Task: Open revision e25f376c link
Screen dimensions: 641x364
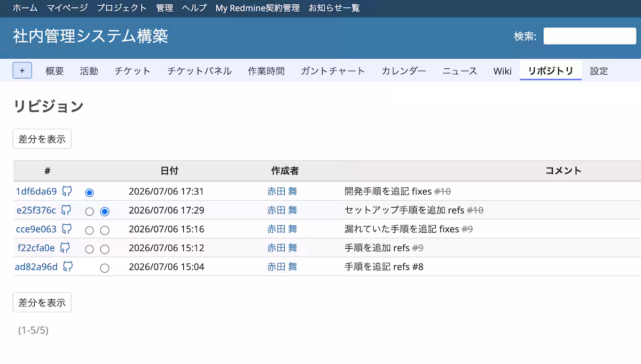Action: pos(36,210)
